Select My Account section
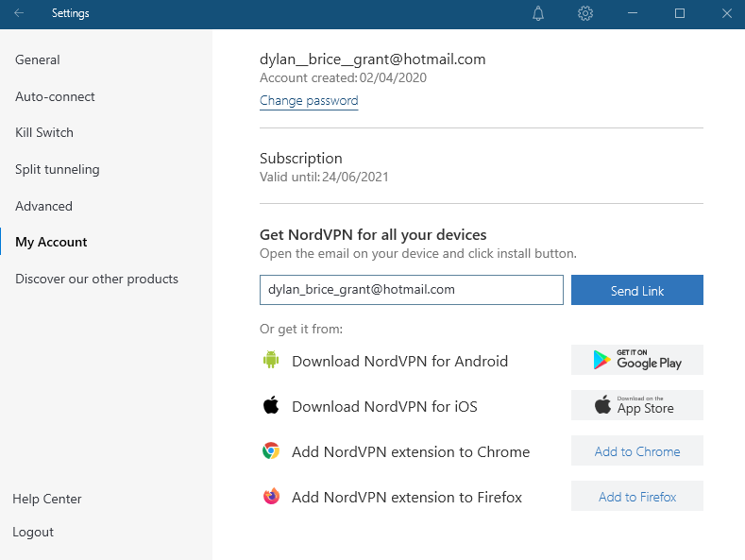 pos(51,242)
